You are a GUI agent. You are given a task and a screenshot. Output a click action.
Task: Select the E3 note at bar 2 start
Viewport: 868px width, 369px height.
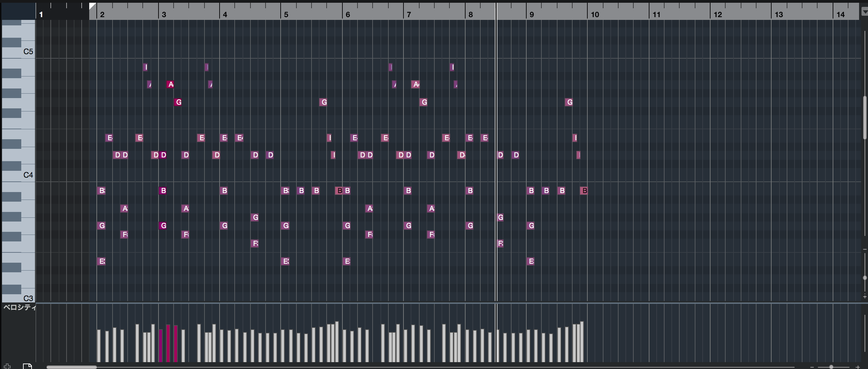pyautogui.click(x=101, y=261)
